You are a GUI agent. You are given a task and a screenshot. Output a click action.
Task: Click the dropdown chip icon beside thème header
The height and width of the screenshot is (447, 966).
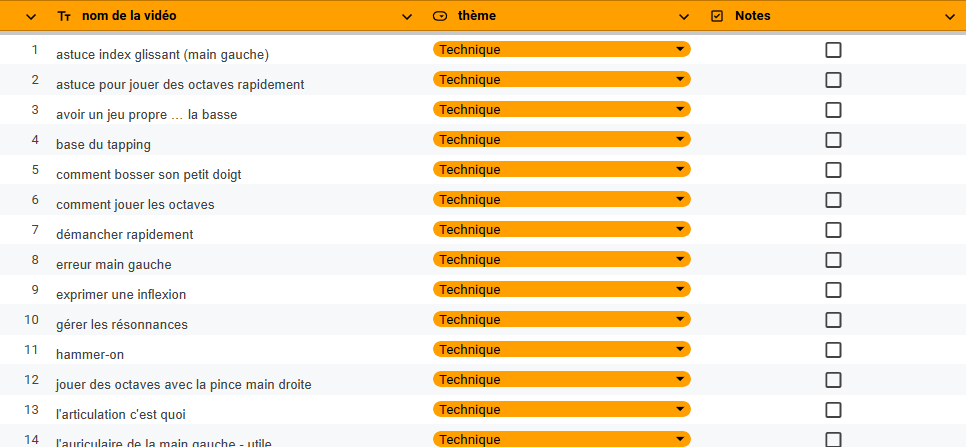click(x=440, y=16)
